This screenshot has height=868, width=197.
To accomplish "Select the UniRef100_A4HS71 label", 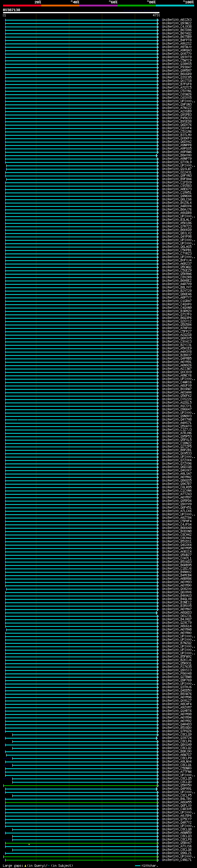I will tap(177, 422).
